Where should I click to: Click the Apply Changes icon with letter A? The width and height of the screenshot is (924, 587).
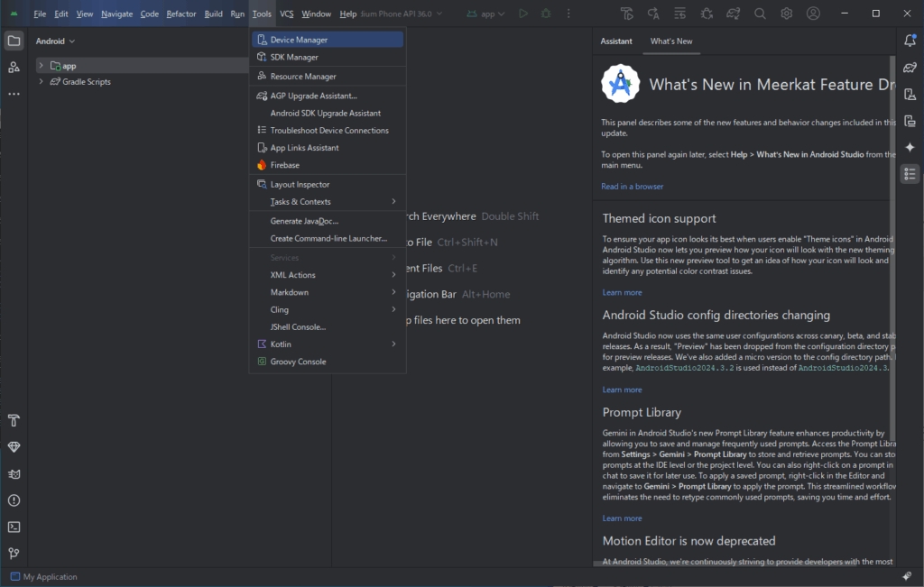click(x=653, y=14)
